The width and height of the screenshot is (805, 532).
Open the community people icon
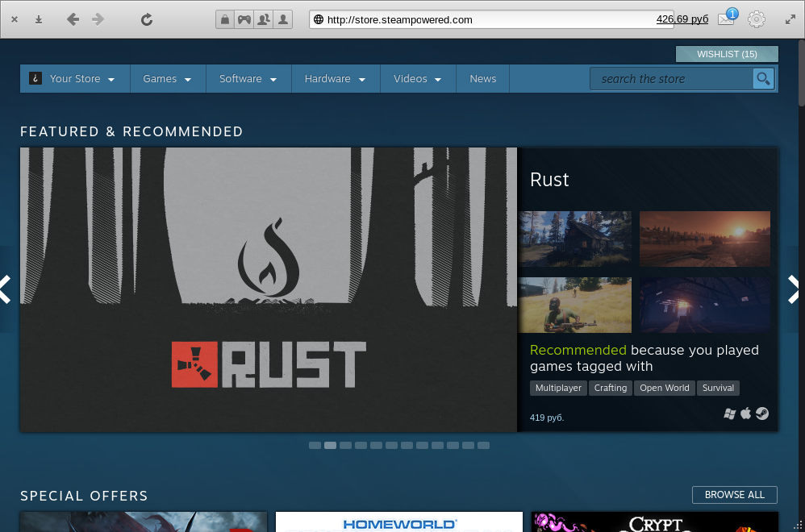264,19
